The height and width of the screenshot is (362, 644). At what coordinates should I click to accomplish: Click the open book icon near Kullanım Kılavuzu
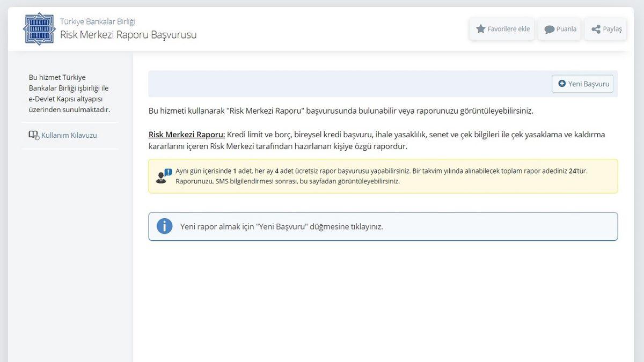[x=33, y=135]
